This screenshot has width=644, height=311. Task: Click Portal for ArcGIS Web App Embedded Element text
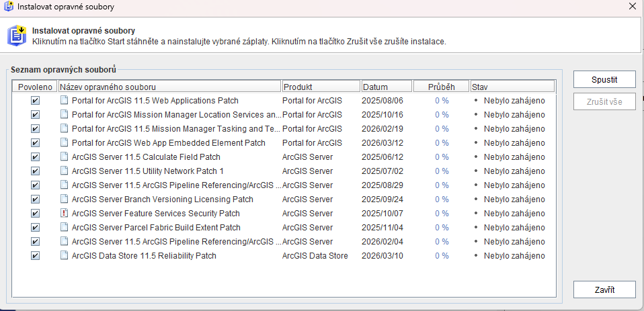(x=168, y=143)
